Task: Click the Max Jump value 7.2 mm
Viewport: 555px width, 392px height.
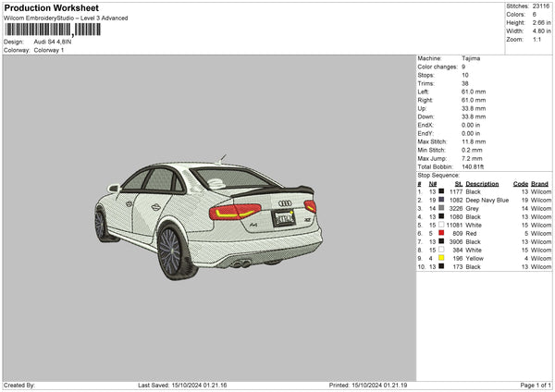Action: click(x=472, y=158)
